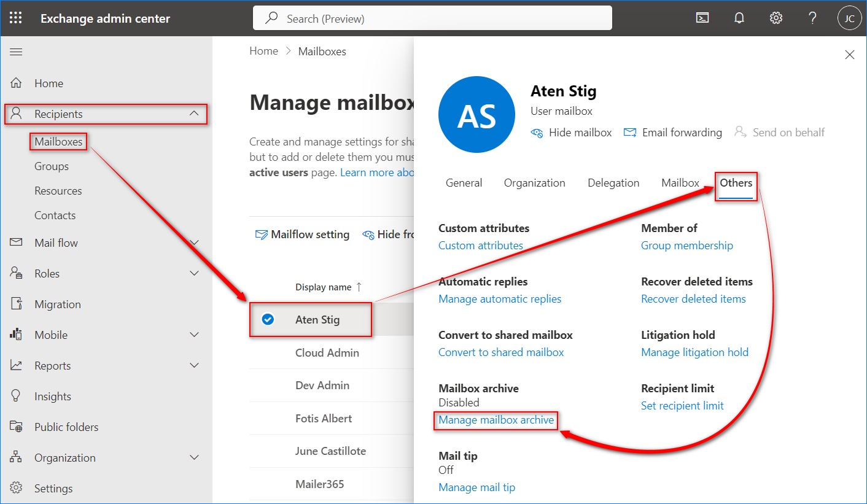Image resolution: width=867 pixels, height=504 pixels.
Task: Click the Mailflow setting toolbar icon
Action: [x=262, y=235]
